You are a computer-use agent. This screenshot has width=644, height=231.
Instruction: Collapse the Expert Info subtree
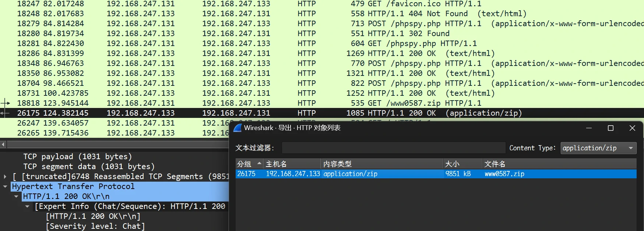pyautogui.click(x=27, y=206)
